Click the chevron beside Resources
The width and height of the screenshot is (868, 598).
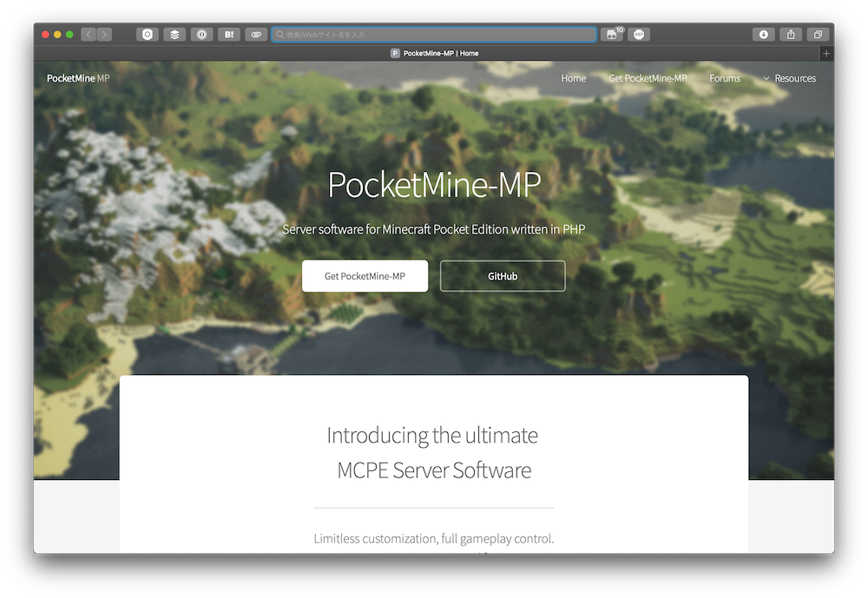[766, 78]
